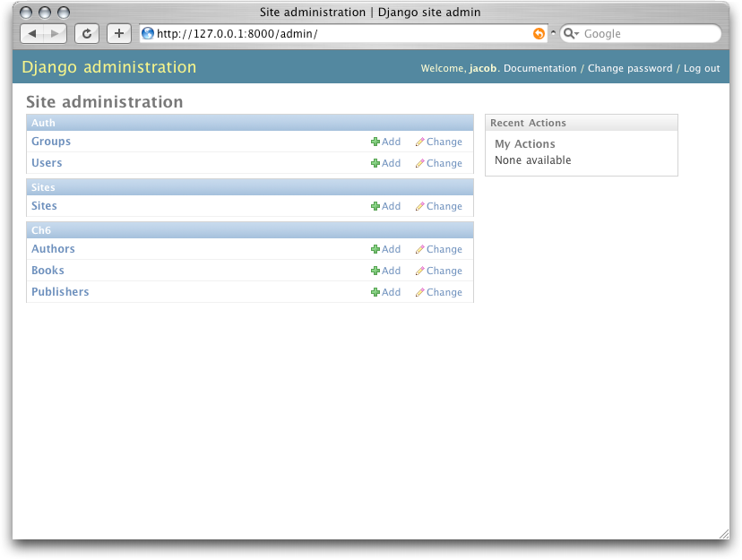Click the plus add-bookmark button

click(x=119, y=33)
